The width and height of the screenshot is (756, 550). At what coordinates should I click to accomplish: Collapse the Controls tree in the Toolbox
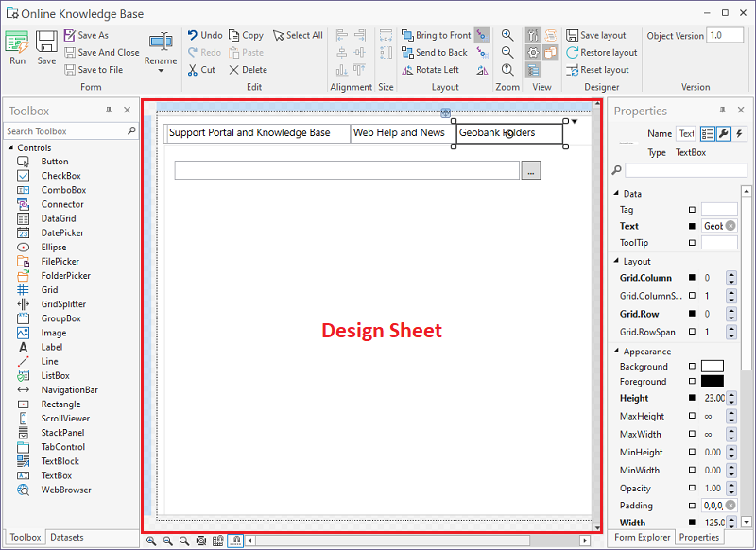(x=10, y=147)
